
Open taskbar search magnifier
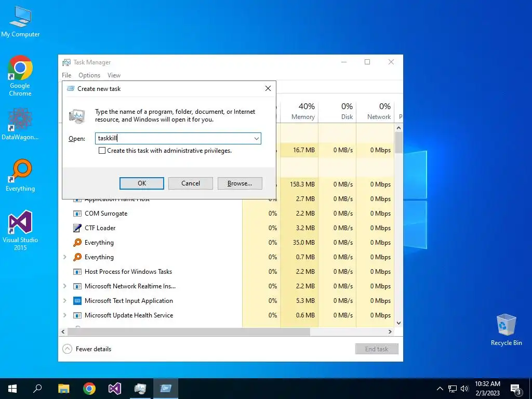click(x=37, y=389)
